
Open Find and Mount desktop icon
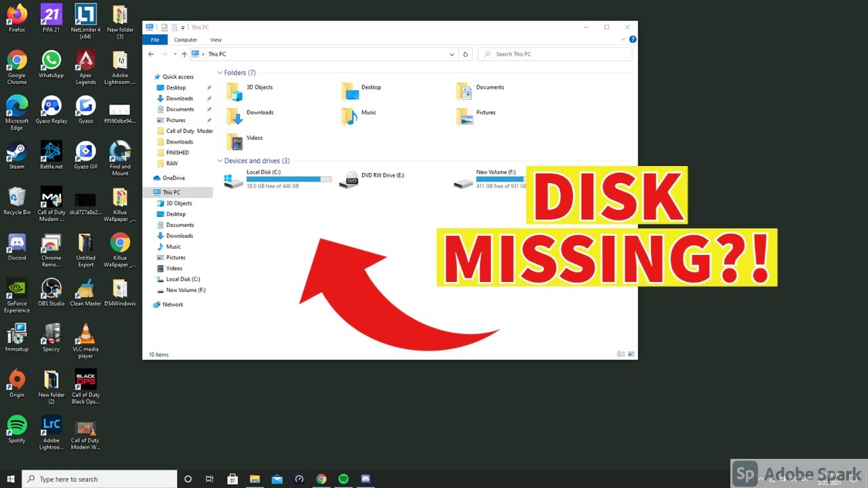coord(120,158)
